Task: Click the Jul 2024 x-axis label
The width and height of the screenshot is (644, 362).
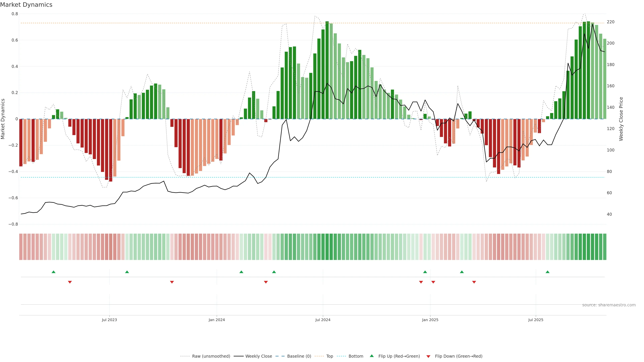Action: coord(323,320)
